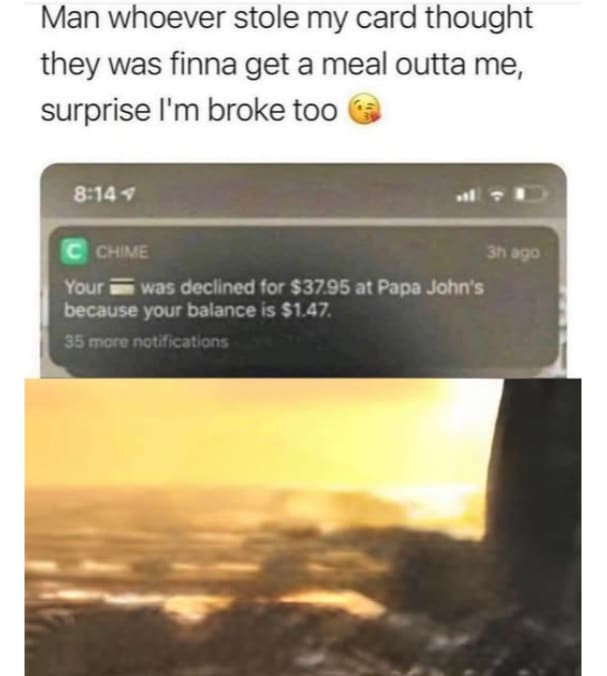The width and height of the screenshot is (607, 676).
Task: Click the 8:14 clock in status bar
Action: [x=95, y=195]
